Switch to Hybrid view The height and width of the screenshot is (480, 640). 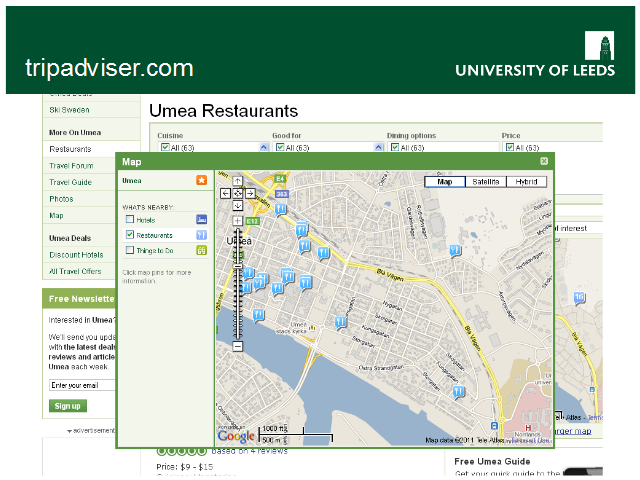[x=527, y=182]
